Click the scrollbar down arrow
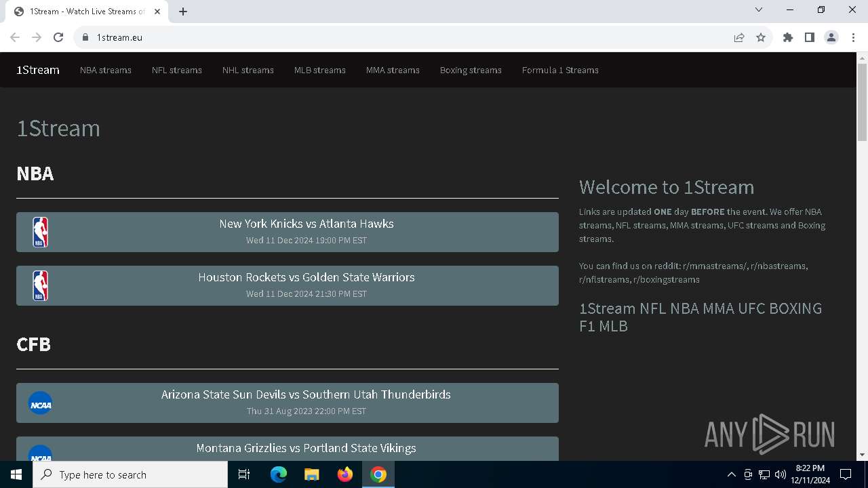This screenshot has height=488, width=868. [x=862, y=455]
